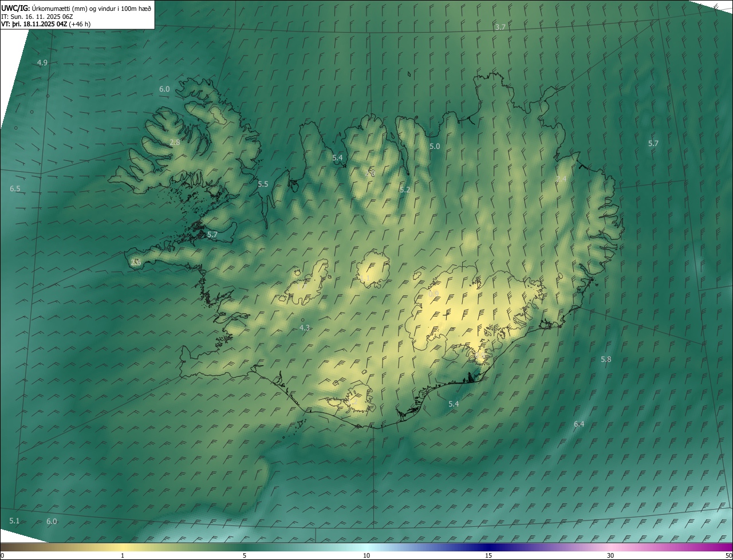
Task: Click the 'IT: Sun. 16. 11. 2025 06Z' line
Action: [37, 17]
